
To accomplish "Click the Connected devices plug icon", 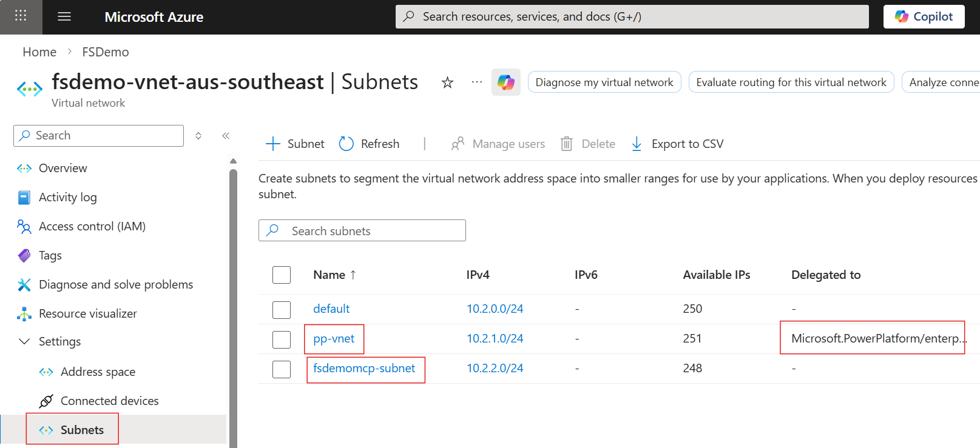I will pos(46,401).
